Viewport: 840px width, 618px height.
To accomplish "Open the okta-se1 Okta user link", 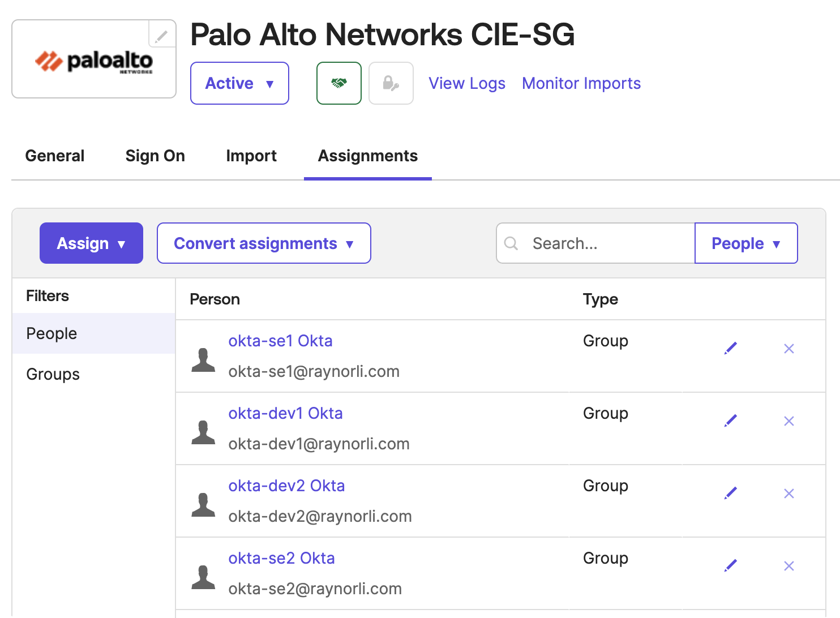I will 280,341.
